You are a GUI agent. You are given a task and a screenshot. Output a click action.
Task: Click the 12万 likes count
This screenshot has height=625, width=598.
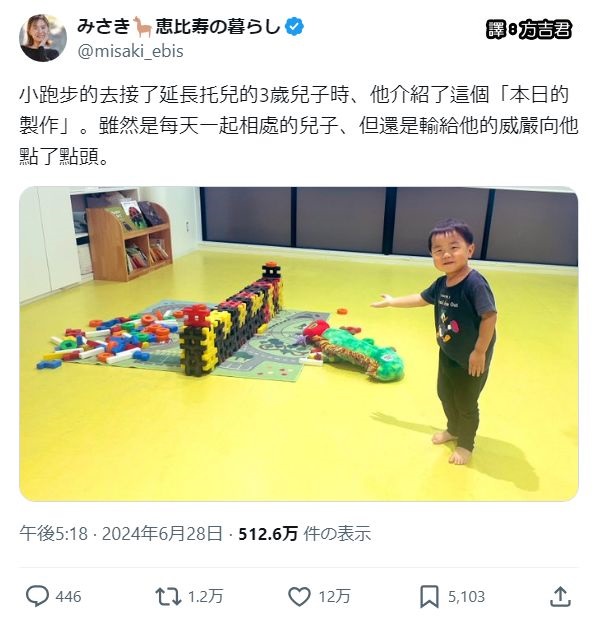pyautogui.click(x=334, y=597)
